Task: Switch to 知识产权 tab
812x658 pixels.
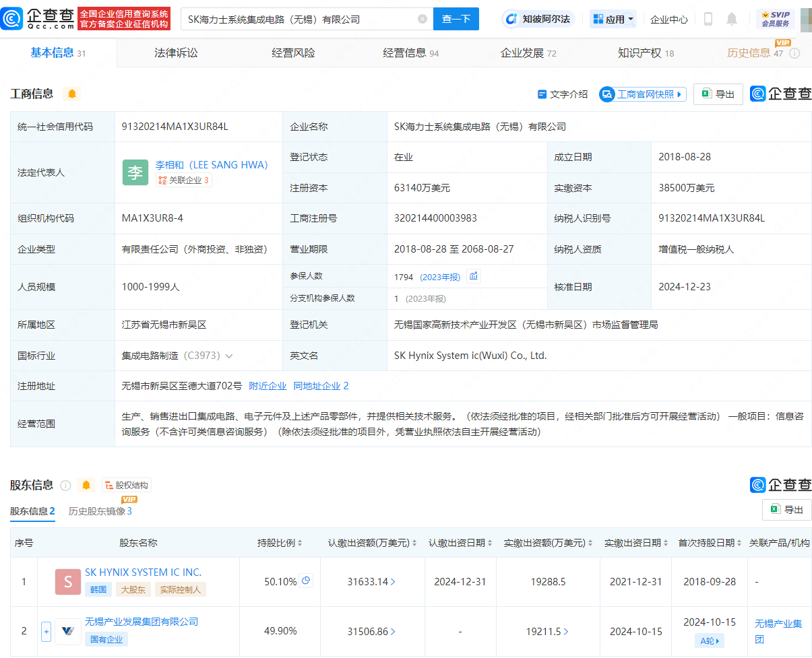Action: click(x=646, y=53)
